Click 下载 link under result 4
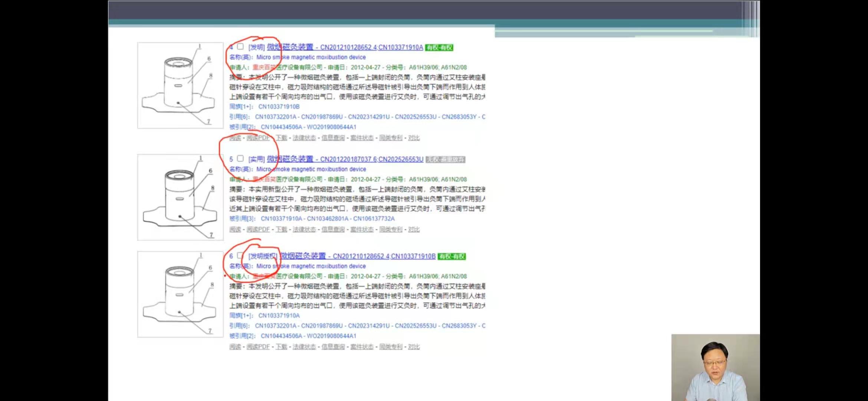868x401 pixels. pyautogui.click(x=281, y=138)
